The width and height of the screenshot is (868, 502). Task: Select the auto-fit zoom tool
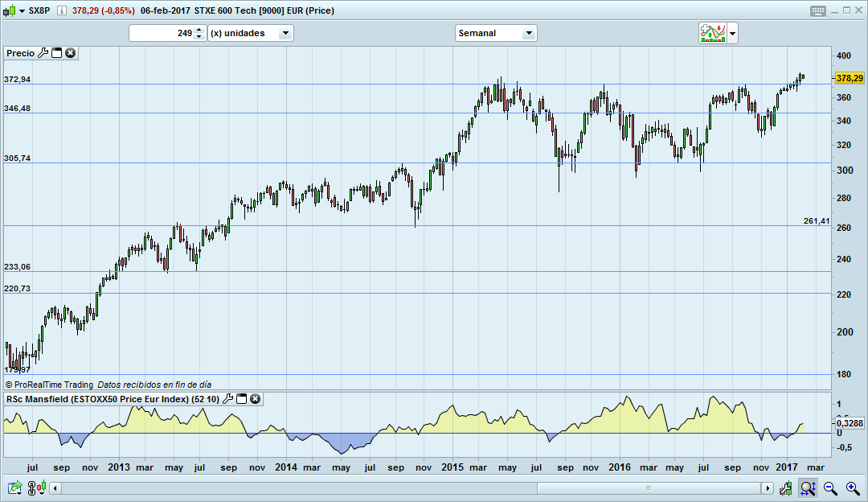point(807,488)
